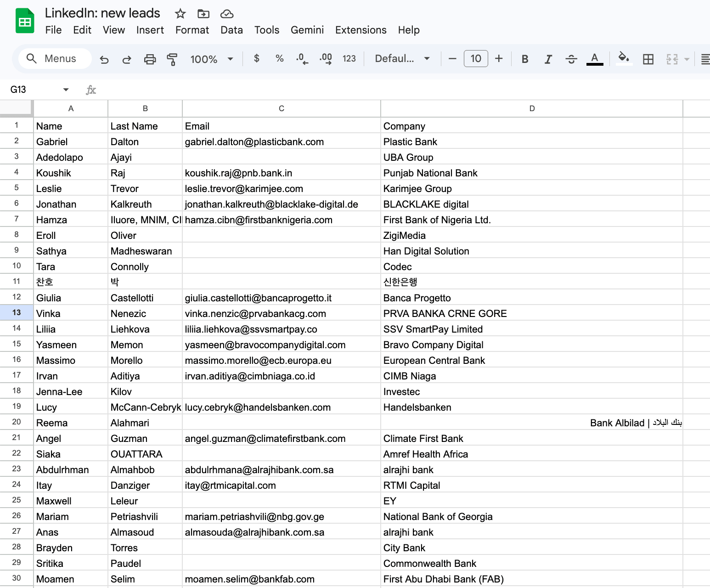Open the Borders tool
The height and width of the screenshot is (588, 710).
648,59
